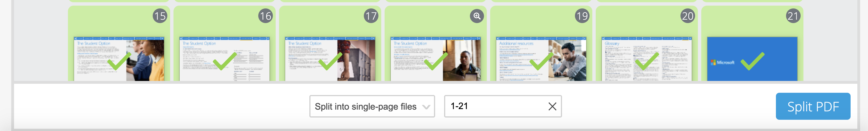Deselect the Microsoft cover page 21 checkmark
The height and width of the screenshot is (131, 868).
coord(752,61)
